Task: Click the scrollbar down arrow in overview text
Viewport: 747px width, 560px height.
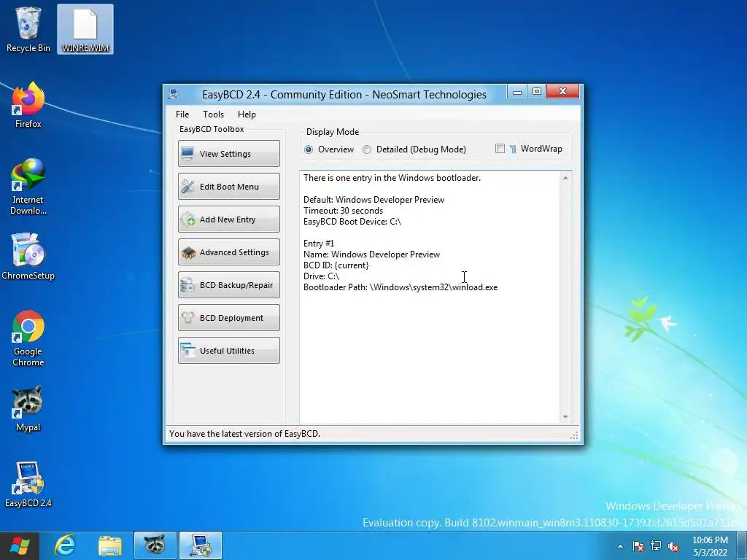Action: (x=565, y=417)
